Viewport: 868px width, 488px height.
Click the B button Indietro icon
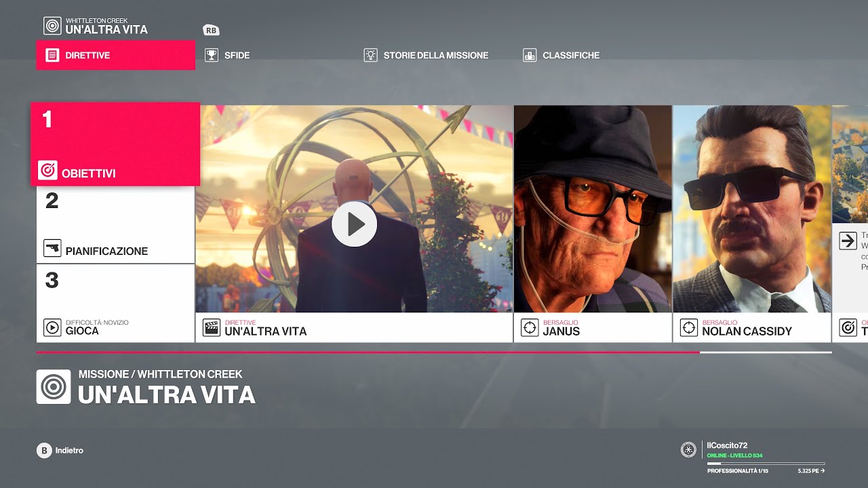click(44, 450)
